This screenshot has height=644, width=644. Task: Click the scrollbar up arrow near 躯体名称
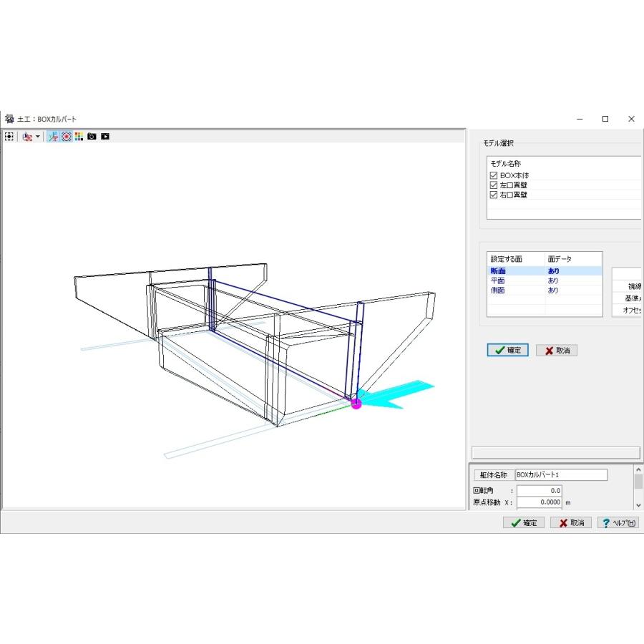coord(638,469)
